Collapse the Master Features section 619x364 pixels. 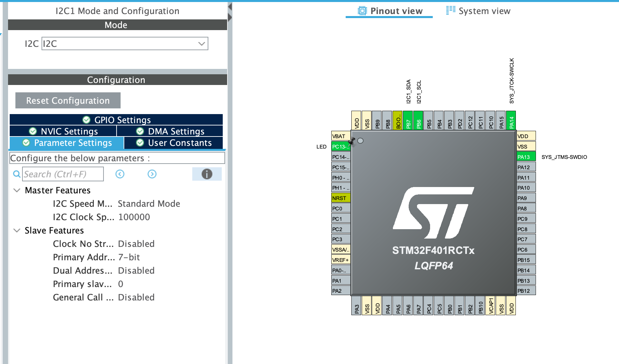pos(16,190)
